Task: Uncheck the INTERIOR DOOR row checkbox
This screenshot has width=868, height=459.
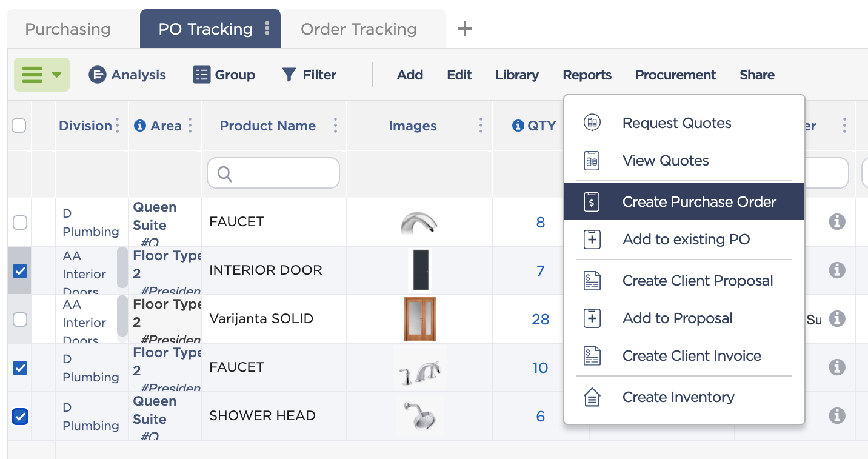Action: tap(20, 271)
